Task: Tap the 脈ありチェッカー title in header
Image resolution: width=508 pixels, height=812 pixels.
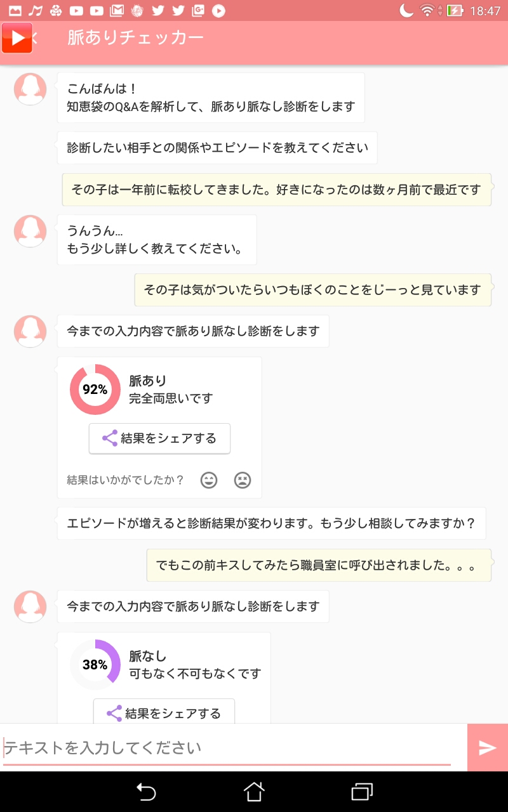Action: [x=135, y=38]
